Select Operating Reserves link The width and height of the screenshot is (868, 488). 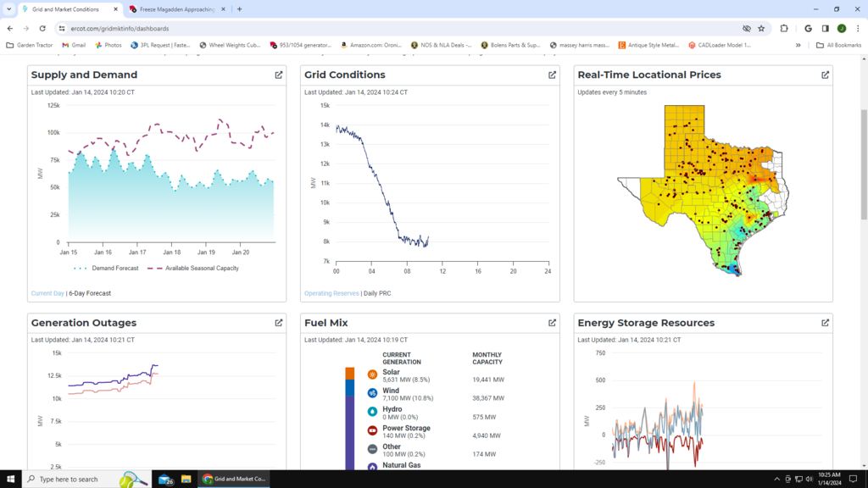tap(331, 293)
